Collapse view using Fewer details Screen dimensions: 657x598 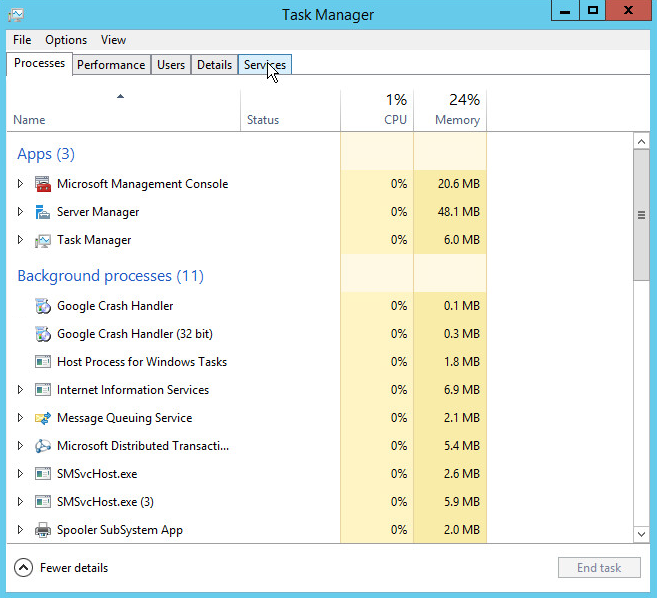61,568
